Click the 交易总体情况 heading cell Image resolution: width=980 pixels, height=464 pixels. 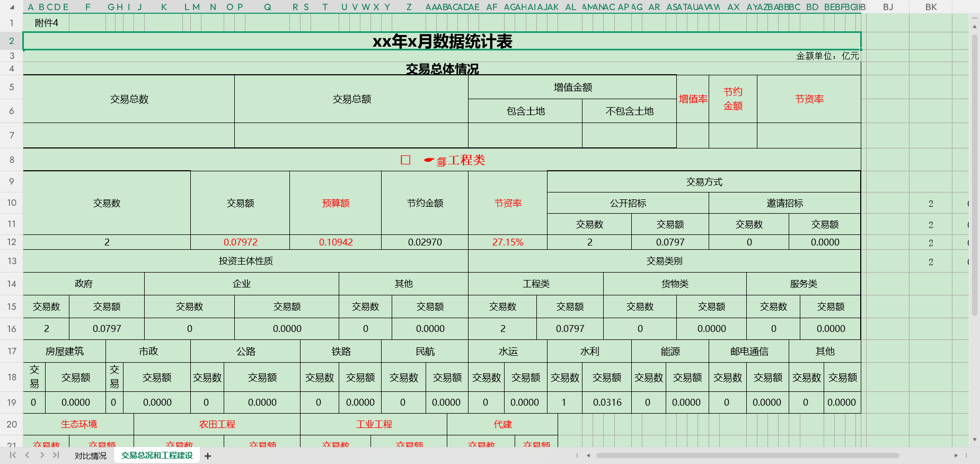[442, 68]
